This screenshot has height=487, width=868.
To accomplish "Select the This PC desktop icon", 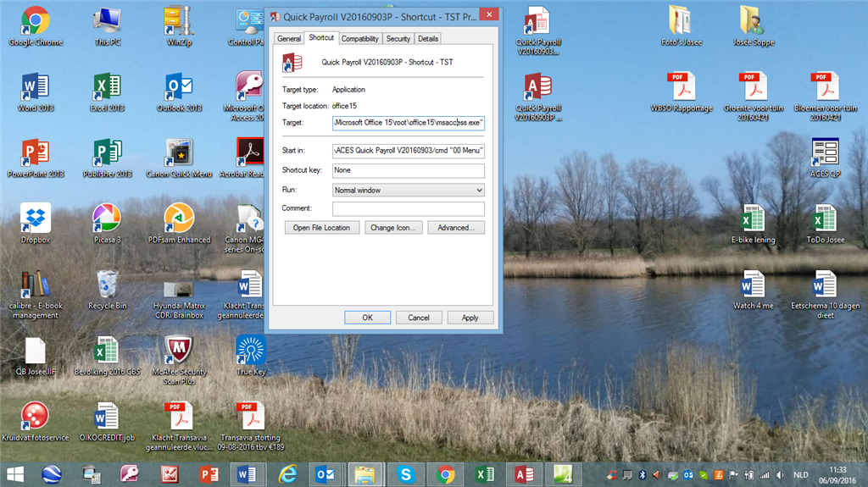I will coord(108,26).
